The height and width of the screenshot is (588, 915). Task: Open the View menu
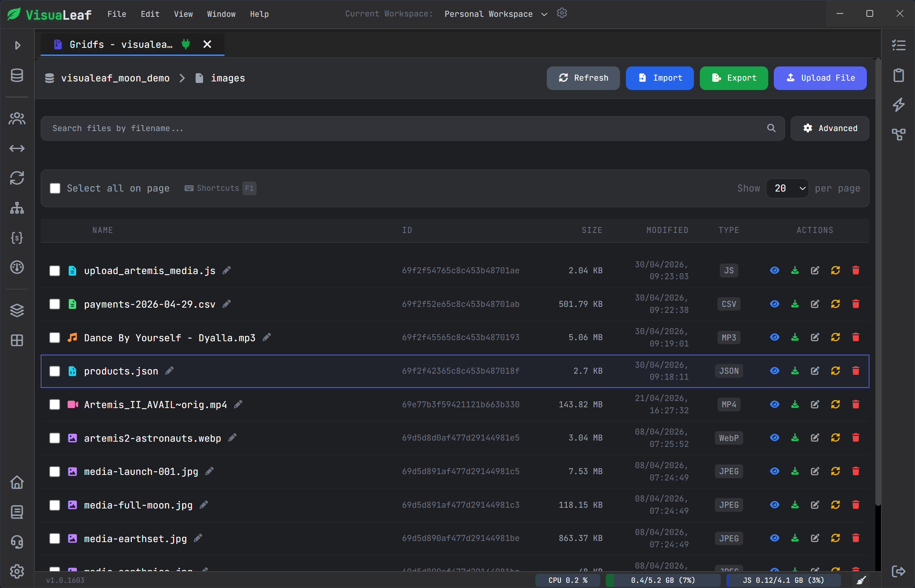pos(183,14)
